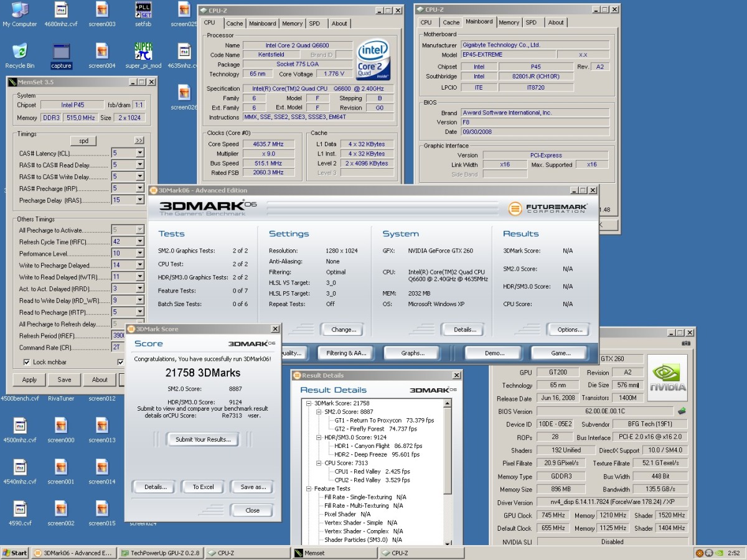747x560 pixels.
Task: Select the screen014 image file
Action: pos(102,472)
